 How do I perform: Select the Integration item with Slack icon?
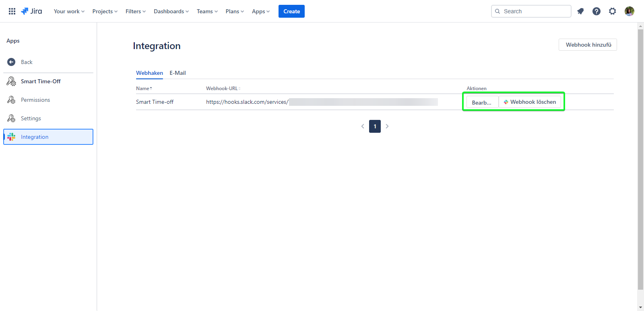(48, 137)
